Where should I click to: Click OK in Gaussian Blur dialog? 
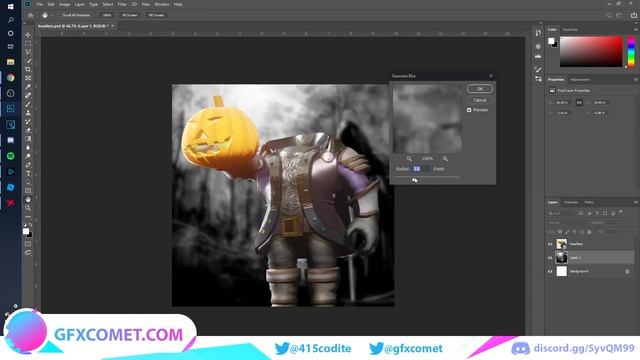(x=480, y=89)
